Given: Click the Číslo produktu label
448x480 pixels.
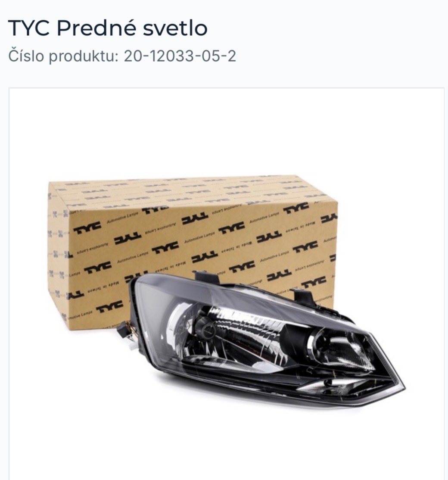Looking at the screenshot, I should coord(63,56).
